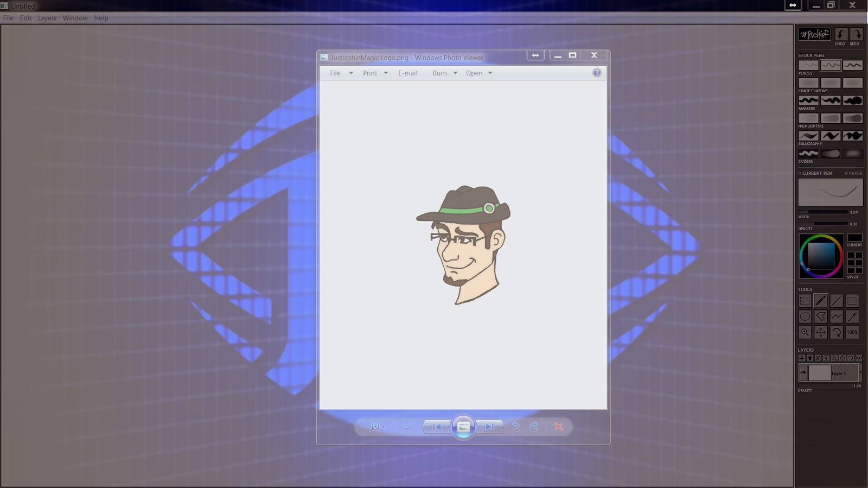Pick the thickest pen in the Markers row

(x=853, y=100)
